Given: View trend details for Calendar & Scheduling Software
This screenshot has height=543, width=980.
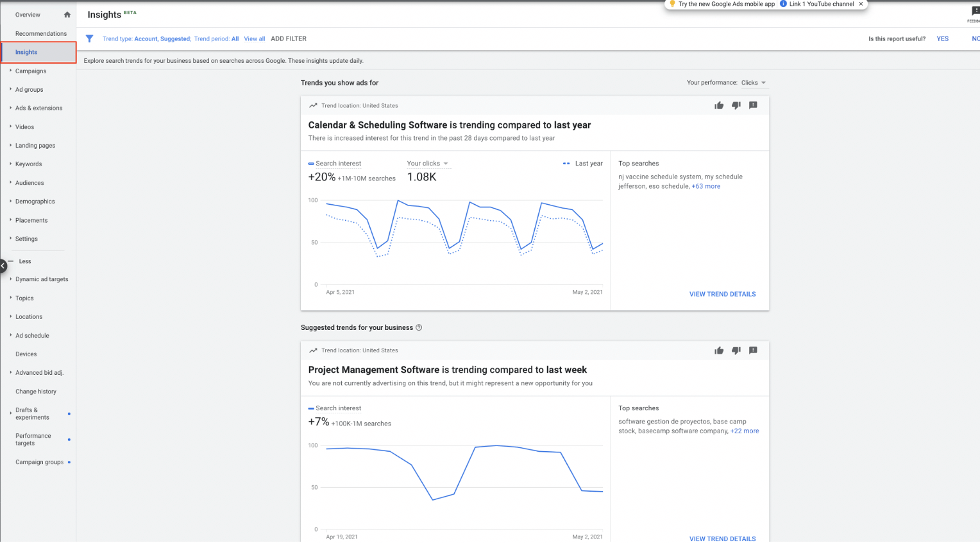Looking at the screenshot, I should (722, 294).
